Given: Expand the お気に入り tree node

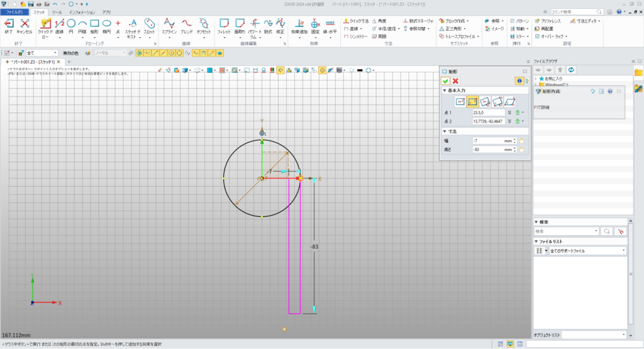Looking at the screenshot, I should pyautogui.click(x=535, y=79).
